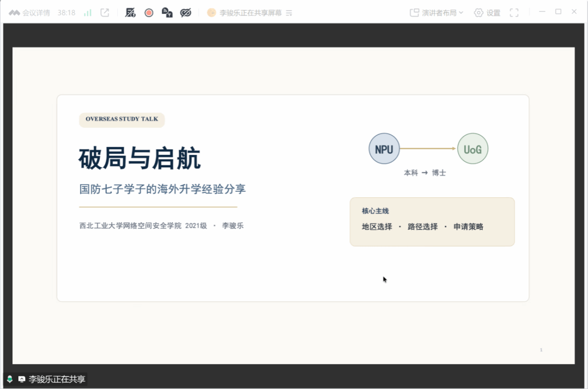Click 西北工业大学网络空间安全学院 text
Screen dimensions: 588x389
(x=130, y=226)
